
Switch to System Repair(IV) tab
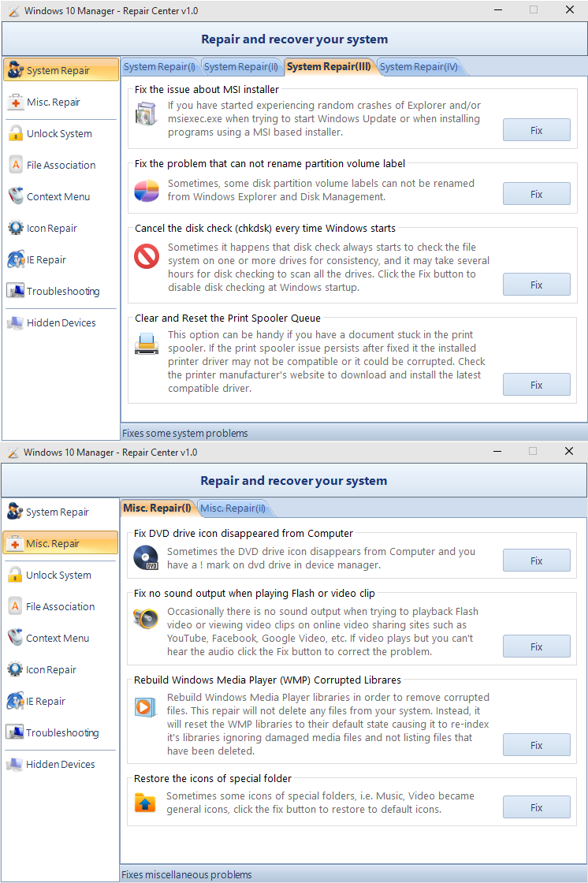419,66
